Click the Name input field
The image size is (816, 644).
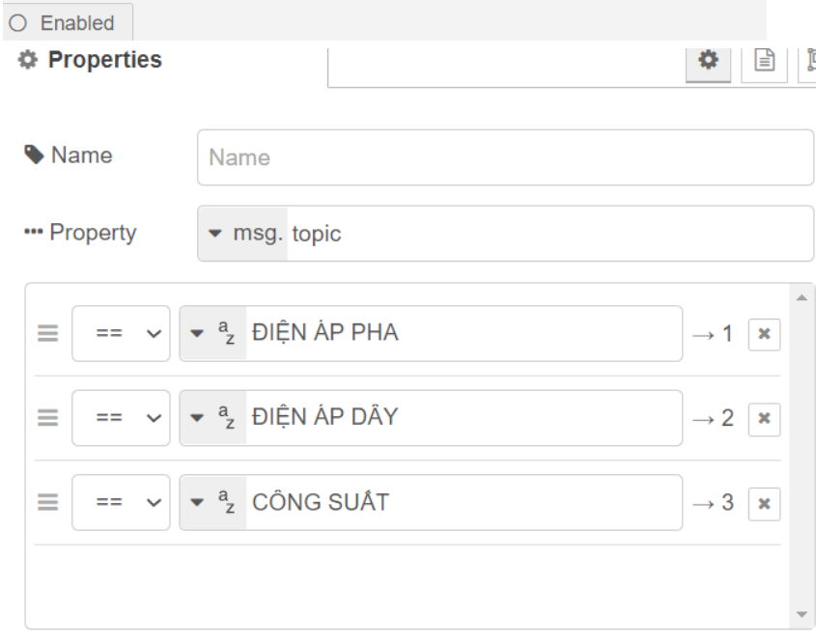pos(505,157)
